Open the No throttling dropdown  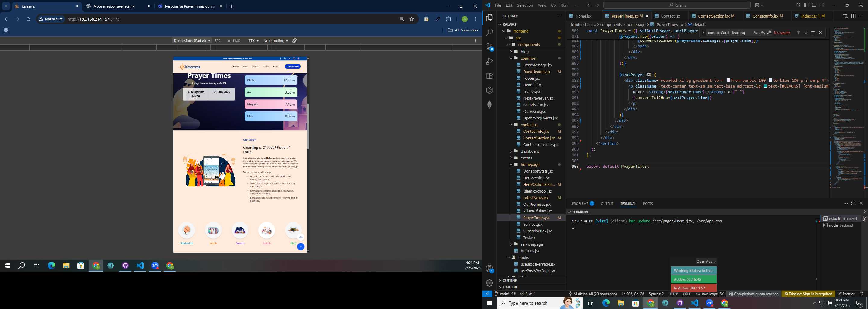[x=276, y=40]
